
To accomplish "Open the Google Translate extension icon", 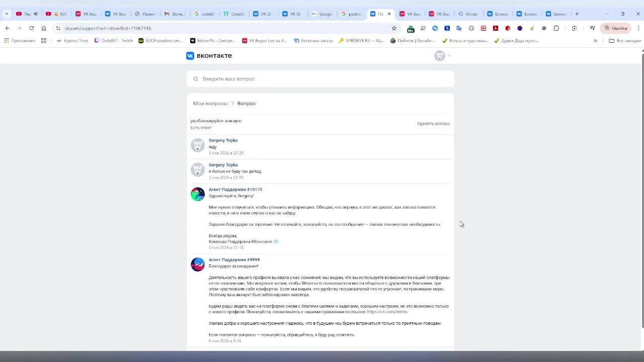I will click(459, 28).
